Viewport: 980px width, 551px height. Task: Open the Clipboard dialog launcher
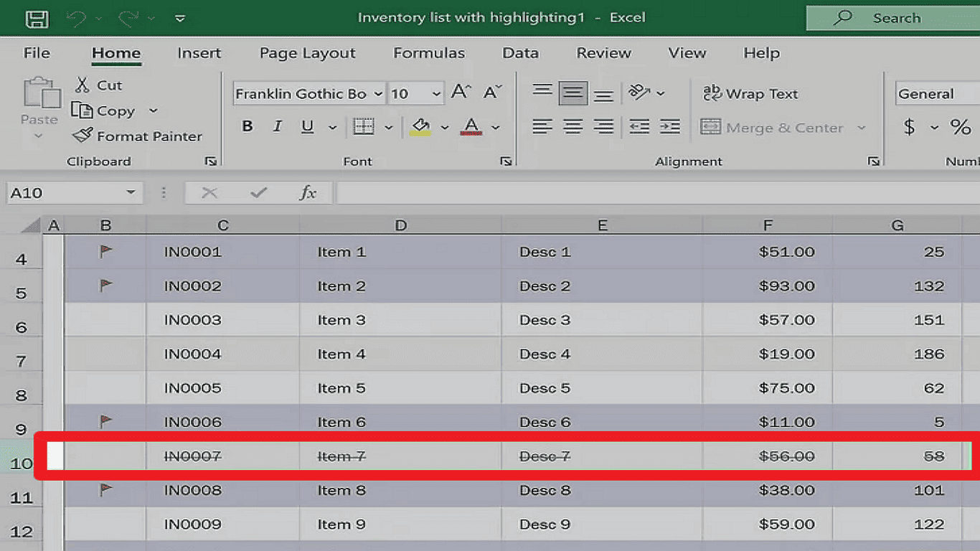[211, 162]
